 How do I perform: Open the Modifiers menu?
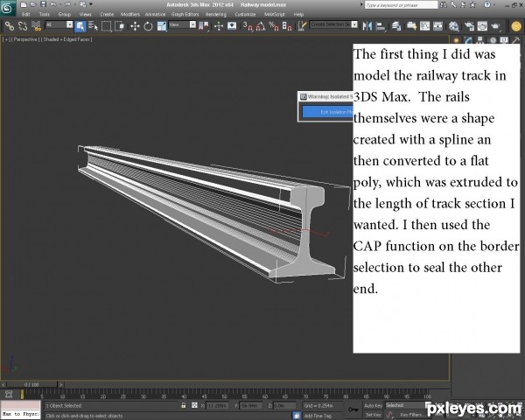point(130,14)
